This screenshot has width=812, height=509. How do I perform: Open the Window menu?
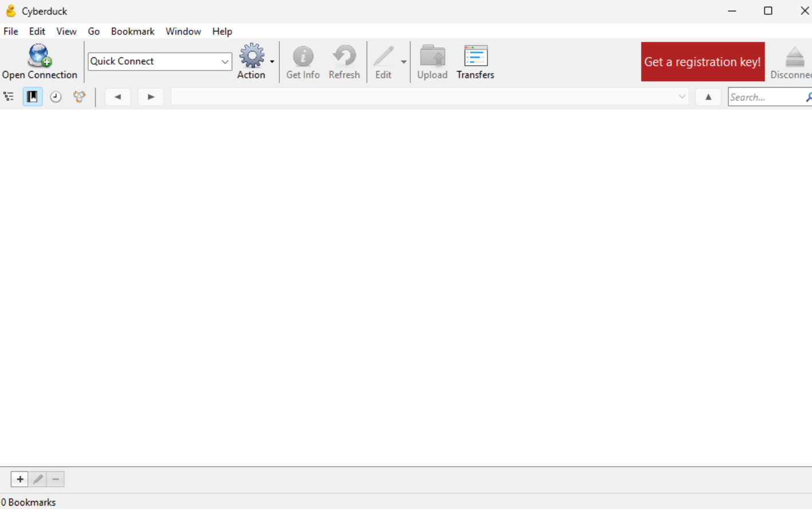tap(183, 31)
